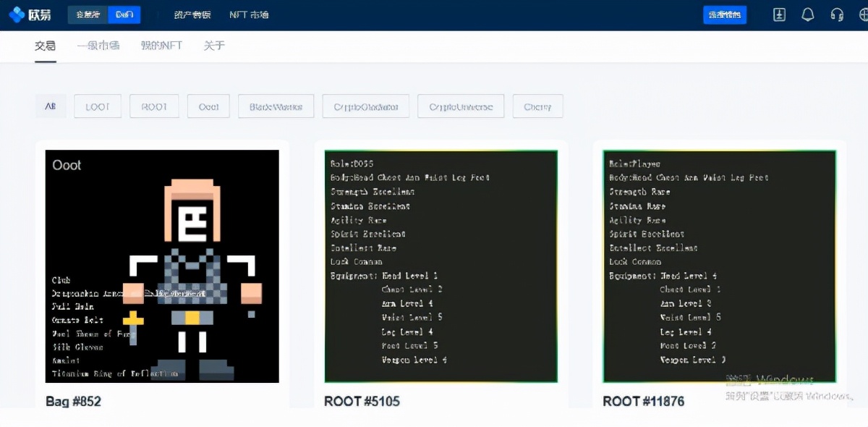This screenshot has height=427, width=868.
Task: Select the ROOT #5105 attribute card
Action: (x=441, y=266)
